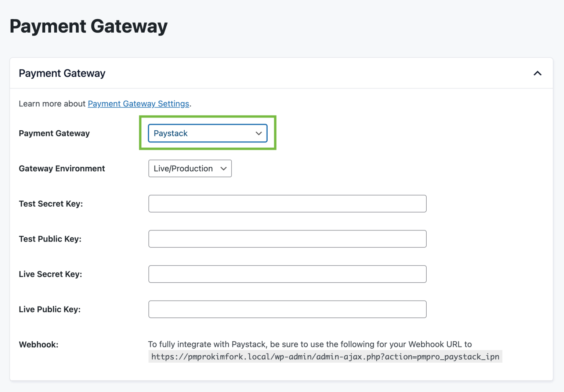
Task: Open the Payment Gateway dropdown showing Paystack
Action: (207, 133)
